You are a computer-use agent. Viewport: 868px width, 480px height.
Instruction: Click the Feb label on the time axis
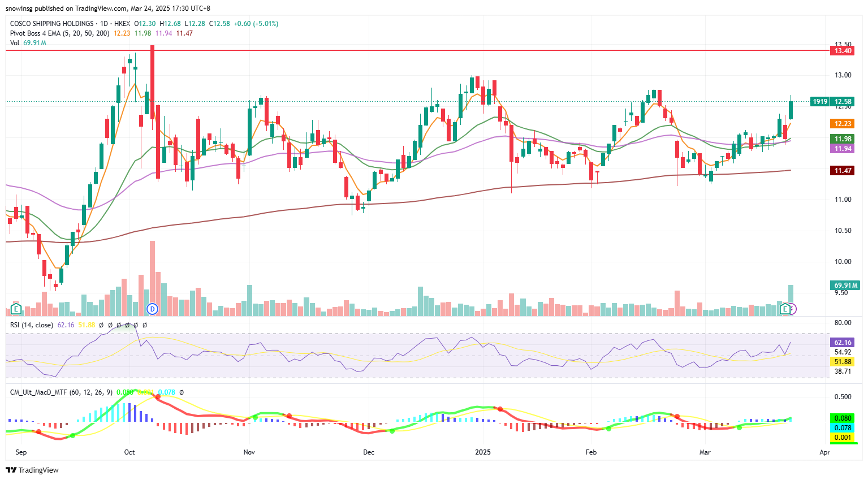(x=591, y=452)
